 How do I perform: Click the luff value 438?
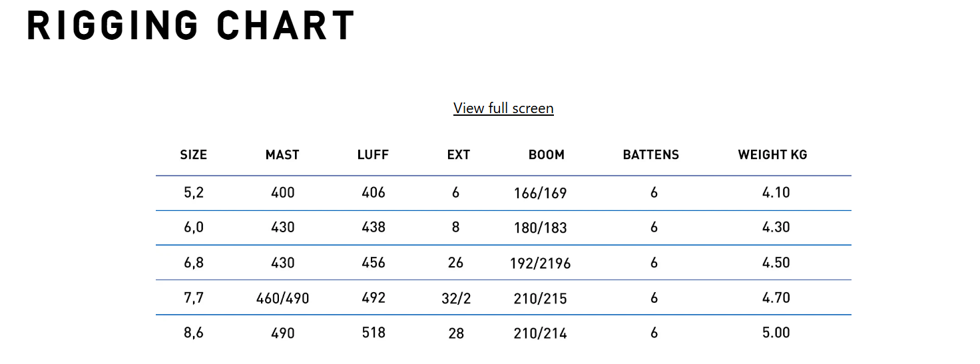click(x=373, y=228)
